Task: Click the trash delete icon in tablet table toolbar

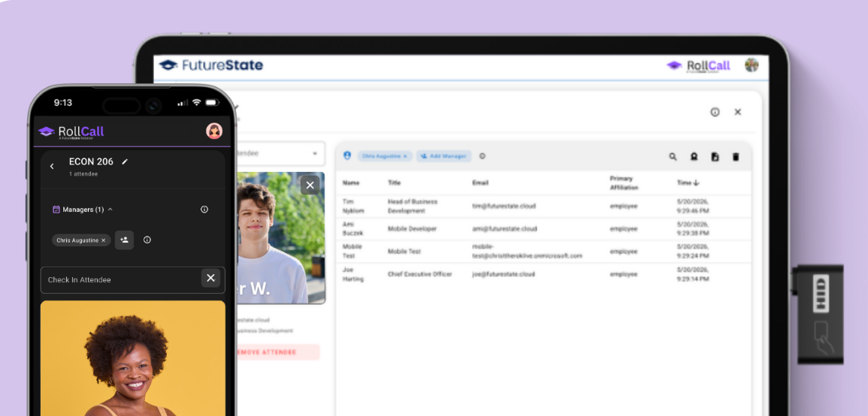Action: [x=736, y=157]
